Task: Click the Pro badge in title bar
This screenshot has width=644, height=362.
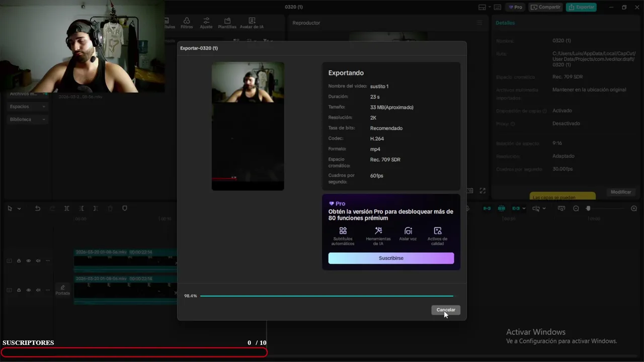Action: tap(515, 7)
